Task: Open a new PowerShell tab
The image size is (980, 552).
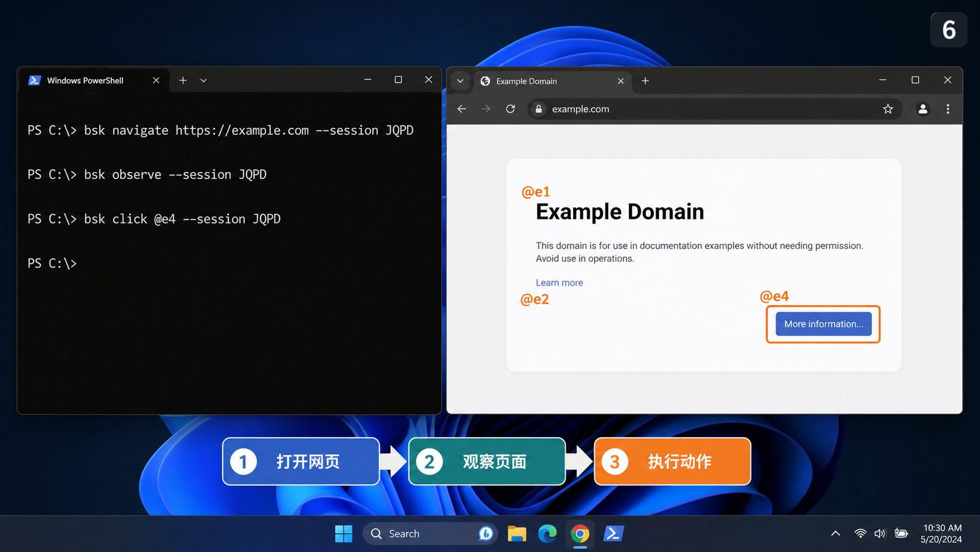Action: click(183, 80)
